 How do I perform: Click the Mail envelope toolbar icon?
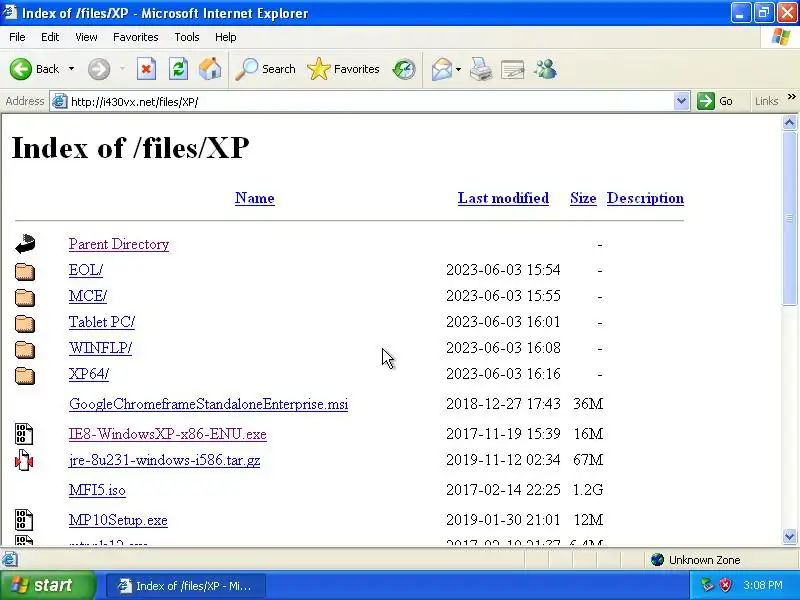click(441, 69)
